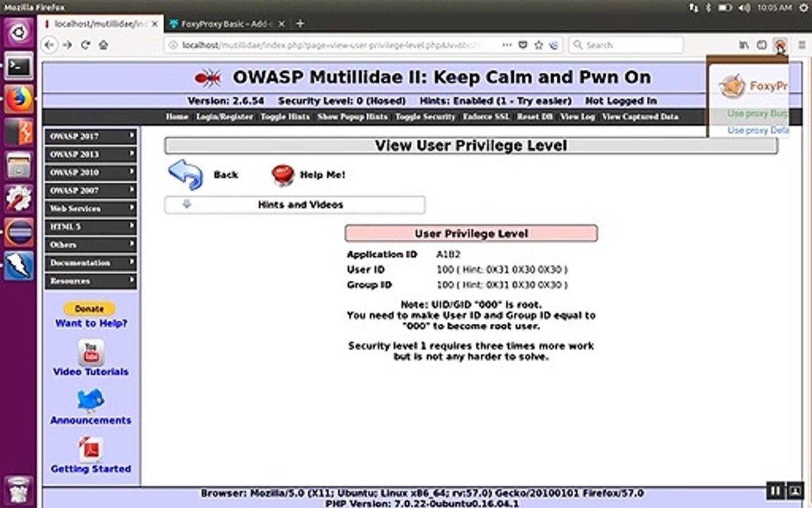The width and height of the screenshot is (812, 508).
Task: Open the YouTube Video Tutorials icon
Action: tap(91, 352)
